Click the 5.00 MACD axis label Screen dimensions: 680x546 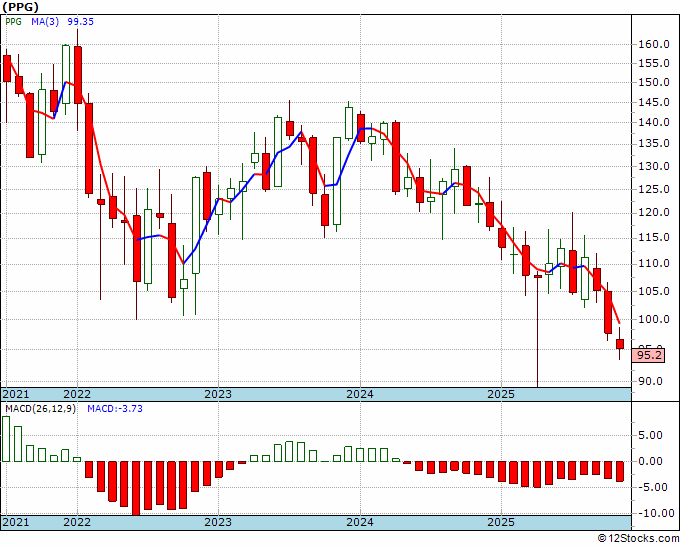click(x=650, y=435)
